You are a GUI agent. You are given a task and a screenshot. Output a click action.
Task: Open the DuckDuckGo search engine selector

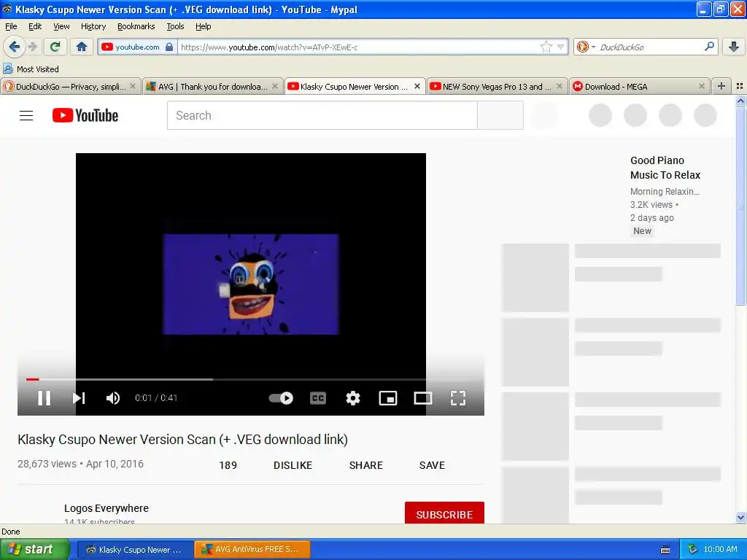click(586, 47)
